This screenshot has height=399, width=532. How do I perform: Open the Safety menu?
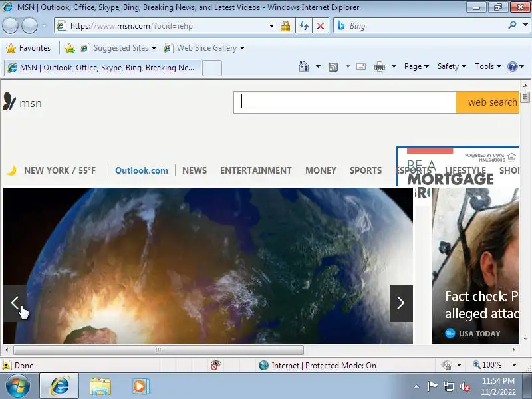point(452,66)
